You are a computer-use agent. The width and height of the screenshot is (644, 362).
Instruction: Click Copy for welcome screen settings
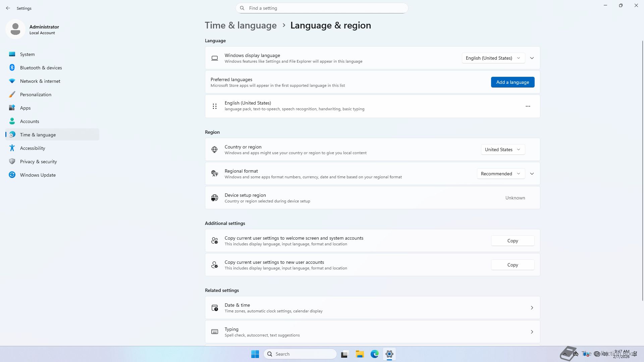click(513, 241)
